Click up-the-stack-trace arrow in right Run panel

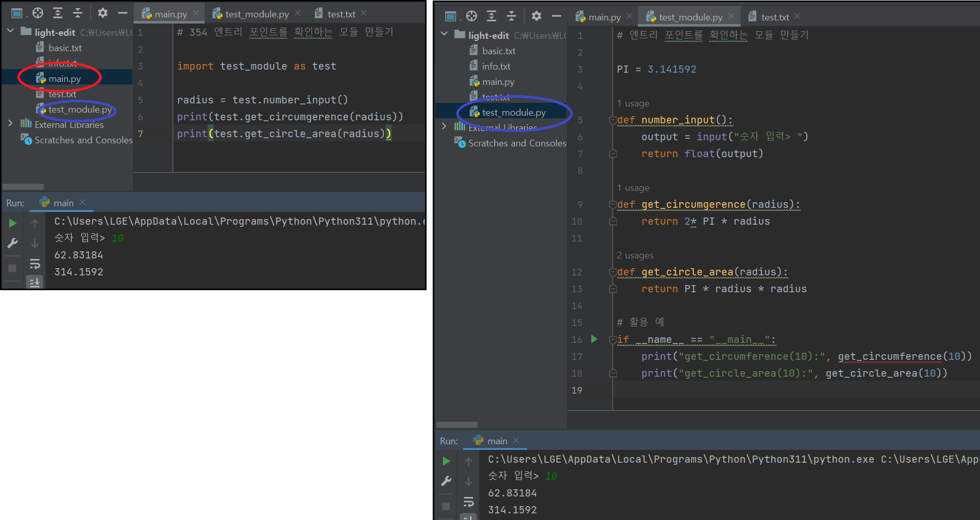pos(469,461)
